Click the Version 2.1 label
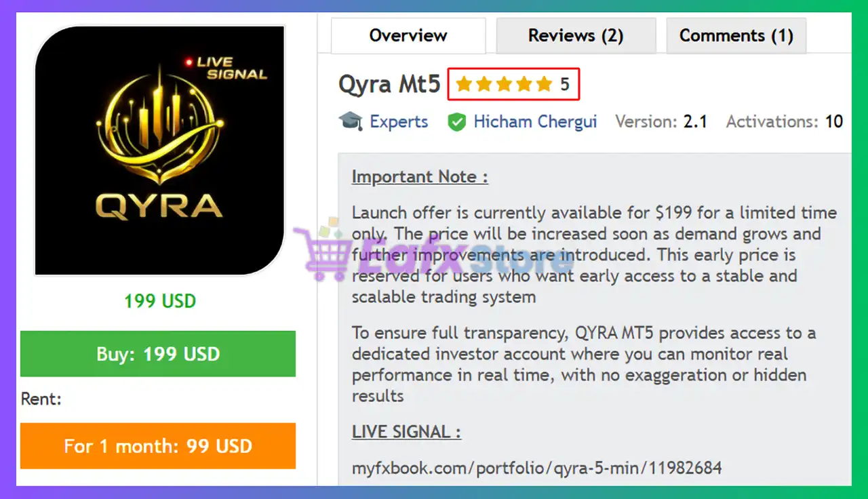Image resolution: width=868 pixels, height=499 pixels. [661, 122]
